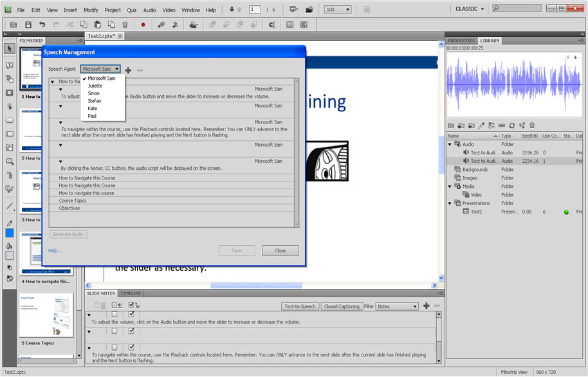Click the red Record button in toolbar
This screenshot has height=377, width=588.
point(143,24)
